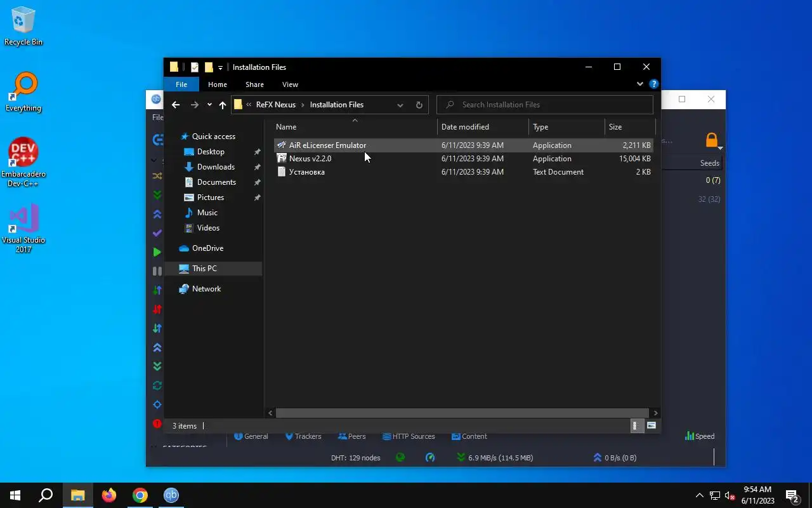Open qBittorrent HTTP Sources tab
The height and width of the screenshot is (508, 812).
pyautogui.click(x=409, y=436)
